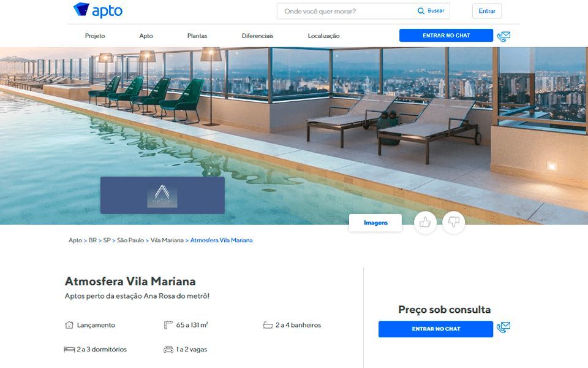Go to the Diferenciais section
588x368 pixels.
pos(258,36)
